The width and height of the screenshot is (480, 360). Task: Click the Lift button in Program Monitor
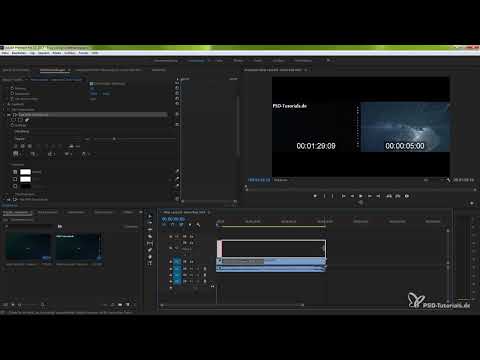point(389,196)
